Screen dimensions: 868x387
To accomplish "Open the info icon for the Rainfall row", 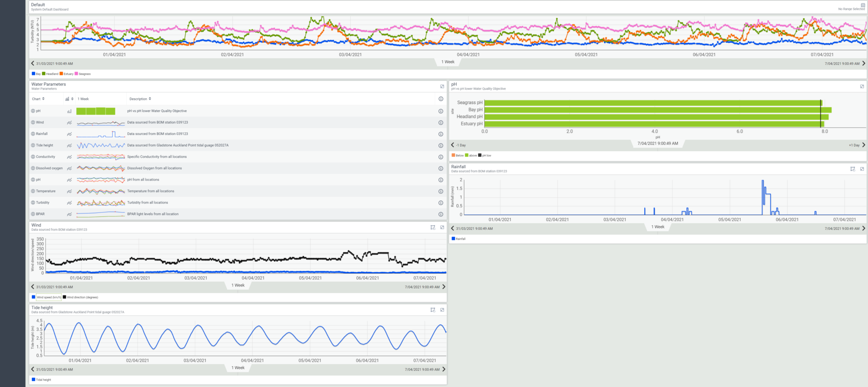I will [x=440, y=134].
